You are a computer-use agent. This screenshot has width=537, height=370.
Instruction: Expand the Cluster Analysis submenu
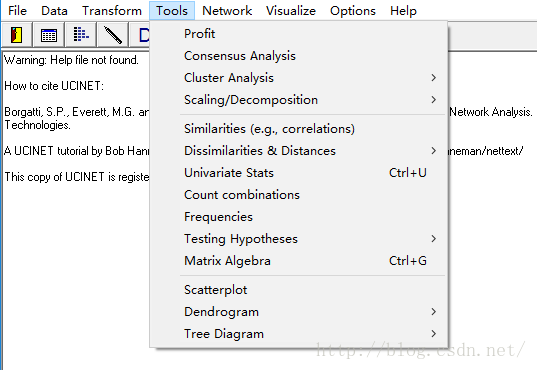point(299,78)
